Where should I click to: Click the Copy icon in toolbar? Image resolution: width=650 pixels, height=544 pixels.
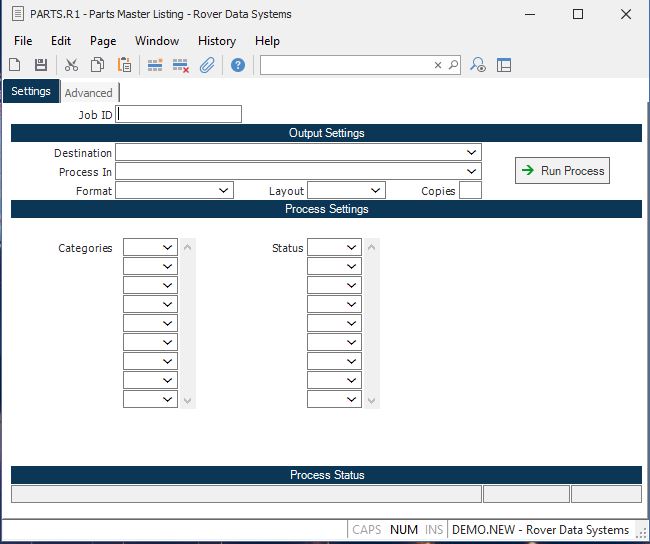(x=98, y=65)
